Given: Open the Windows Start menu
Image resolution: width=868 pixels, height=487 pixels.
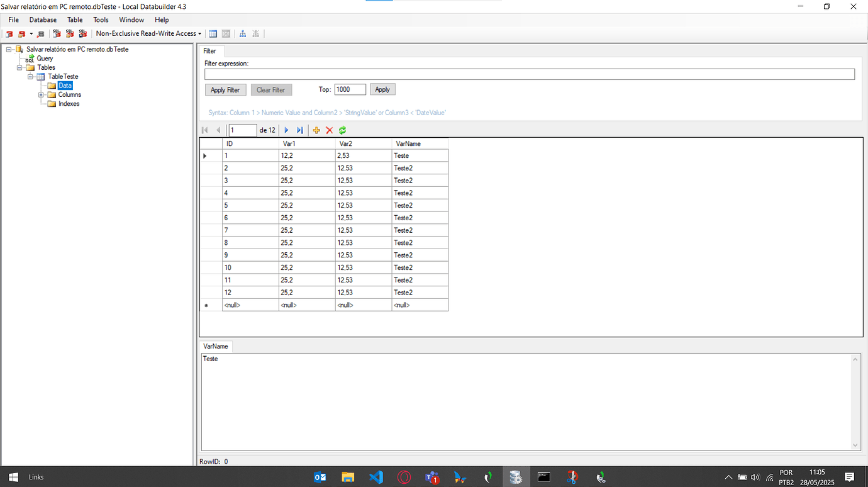Looking at the screenshot, I should coord(13,477).
